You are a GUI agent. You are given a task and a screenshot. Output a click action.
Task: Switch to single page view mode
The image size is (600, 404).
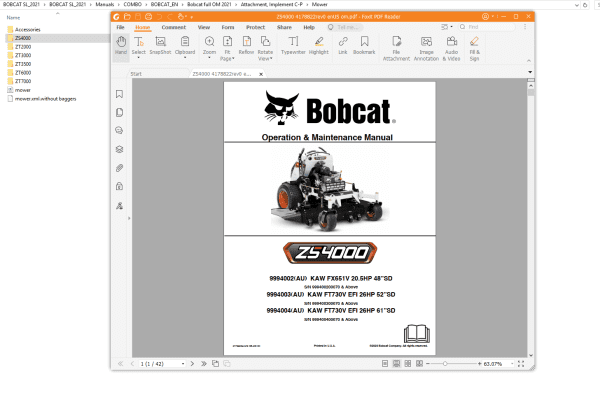coord(385,364)
